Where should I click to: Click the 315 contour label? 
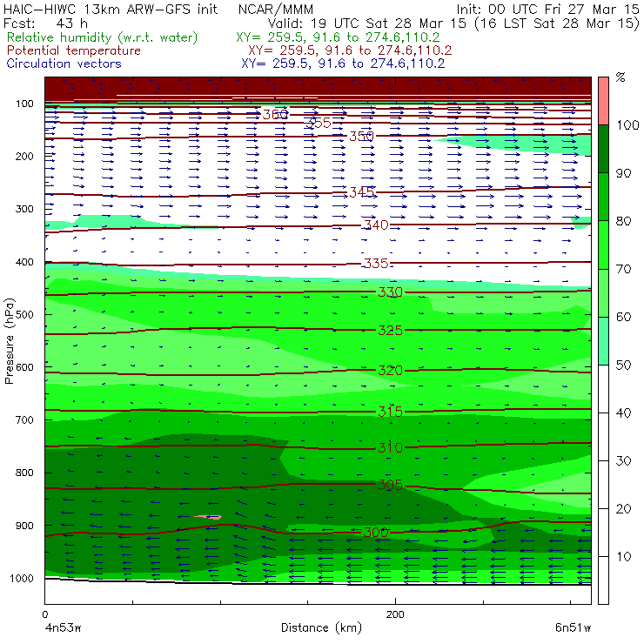(x=390, y=412)
